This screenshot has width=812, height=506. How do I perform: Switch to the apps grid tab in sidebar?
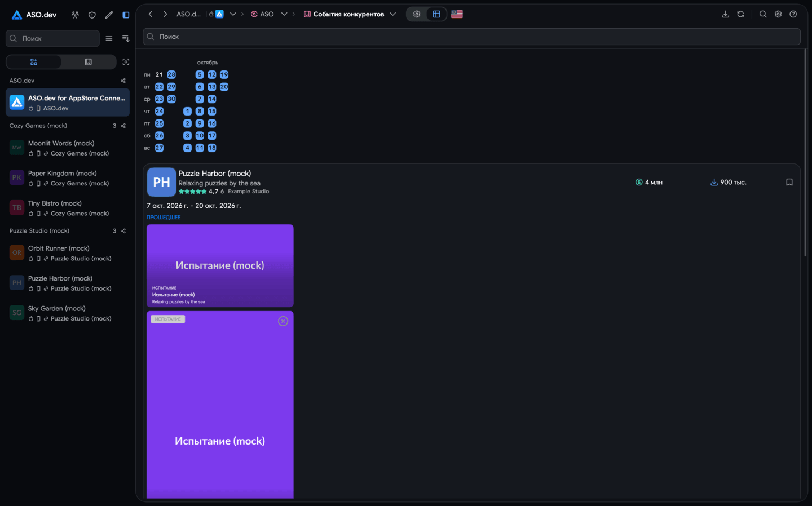34,62
